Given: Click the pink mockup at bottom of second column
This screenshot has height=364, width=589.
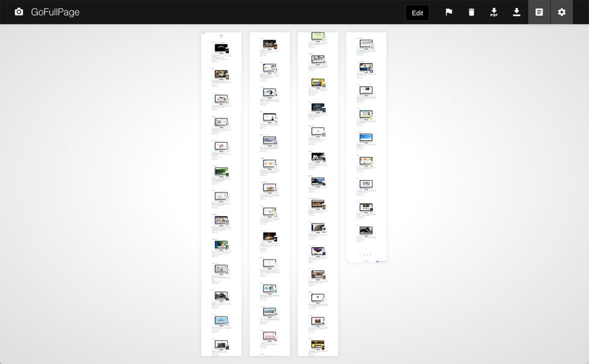Looking at the screenshot, I should coord(269,335).
